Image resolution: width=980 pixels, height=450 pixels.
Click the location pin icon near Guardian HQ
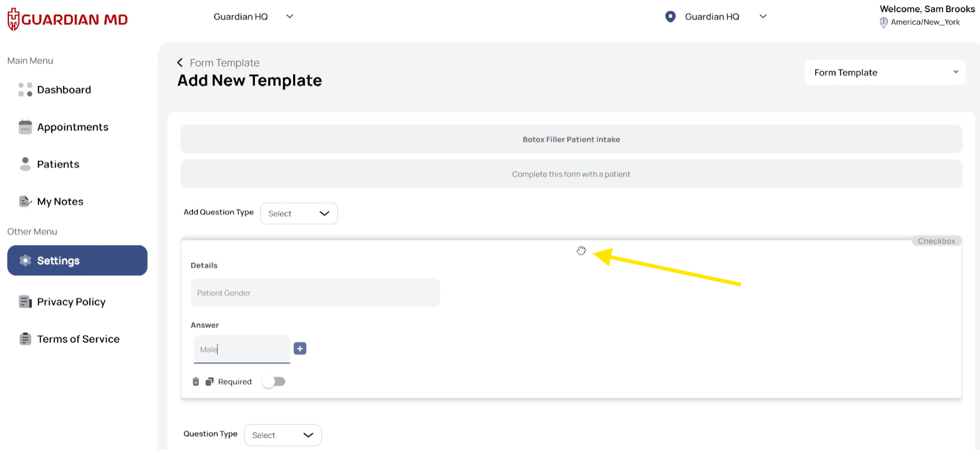click(670, 16)
